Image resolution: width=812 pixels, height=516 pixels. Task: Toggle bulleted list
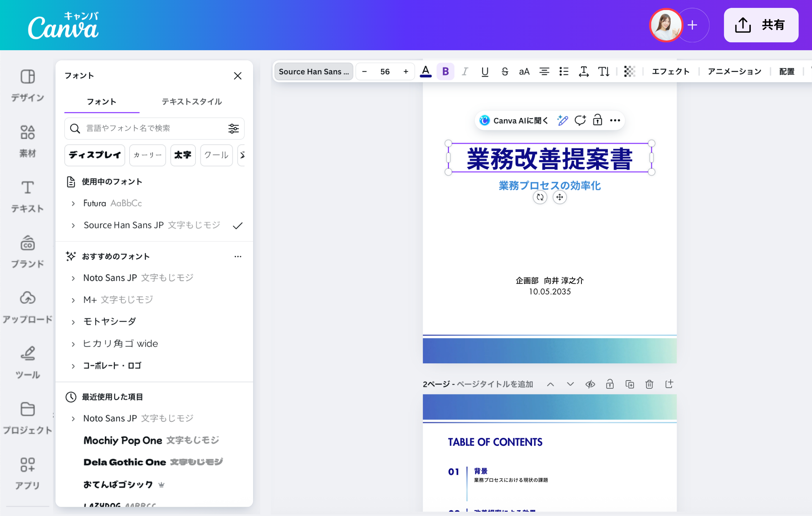point(564,72)
